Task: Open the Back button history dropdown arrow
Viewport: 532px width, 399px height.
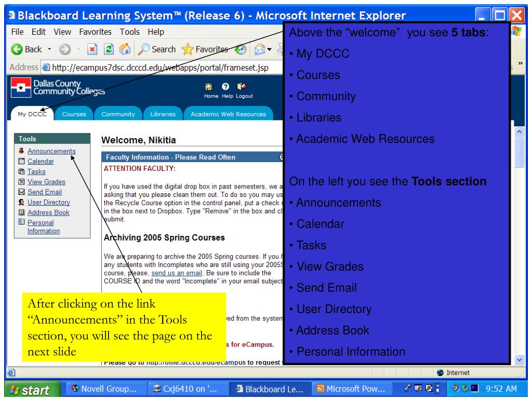Action: [49, 49]
